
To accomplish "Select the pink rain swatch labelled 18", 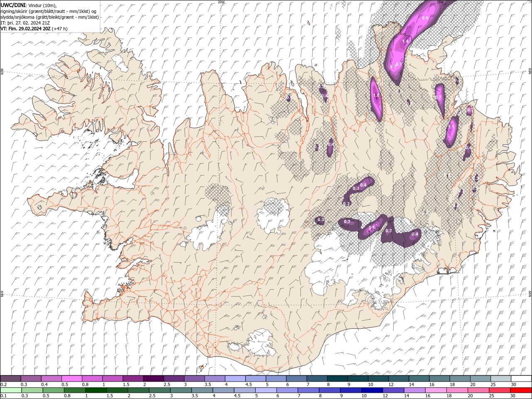I will 457,390.
